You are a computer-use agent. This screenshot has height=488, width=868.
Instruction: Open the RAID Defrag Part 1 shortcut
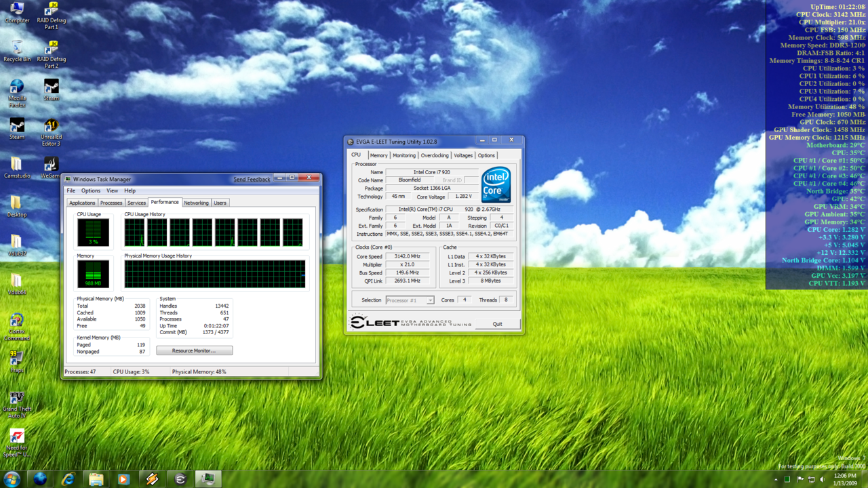point(52,16)
